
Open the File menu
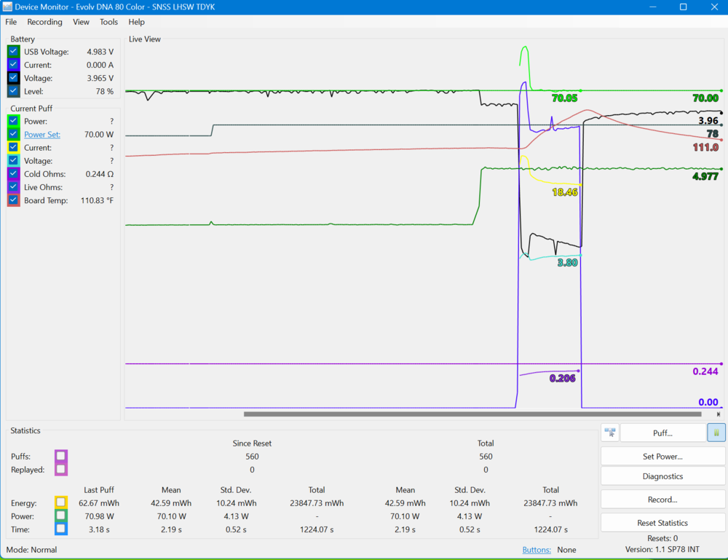point(11,22)
